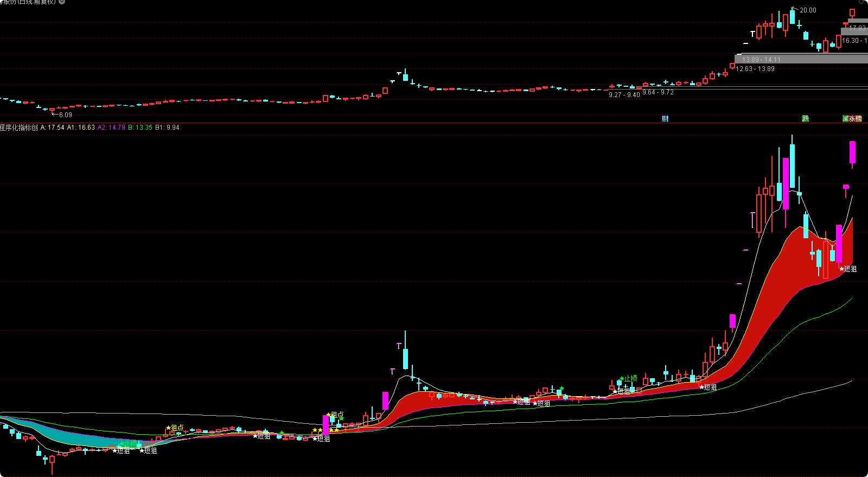
Task: Open the dropdown arrow beside the stock title
Action: point(62,2)
